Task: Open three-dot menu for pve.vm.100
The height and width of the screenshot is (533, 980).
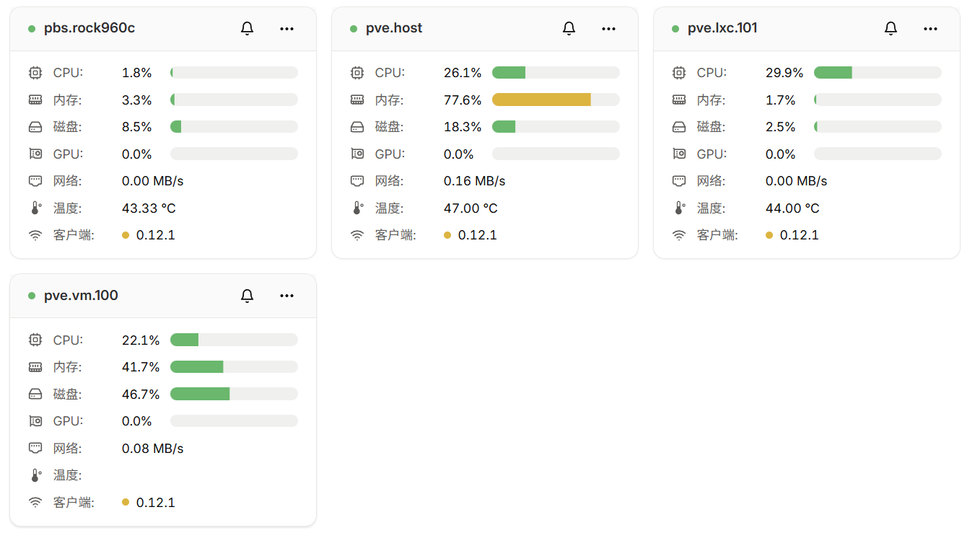Action: [286, 296]
